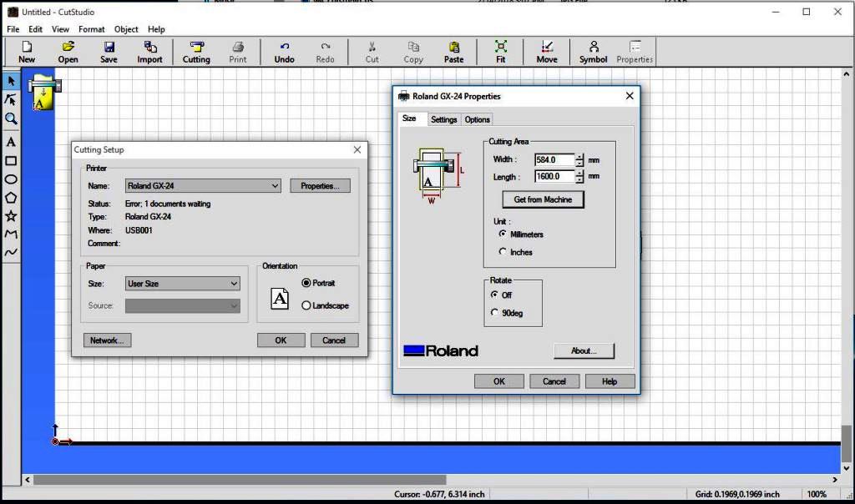
Task: Click OK in Roland GX-24 Properties
Action: 499,381
